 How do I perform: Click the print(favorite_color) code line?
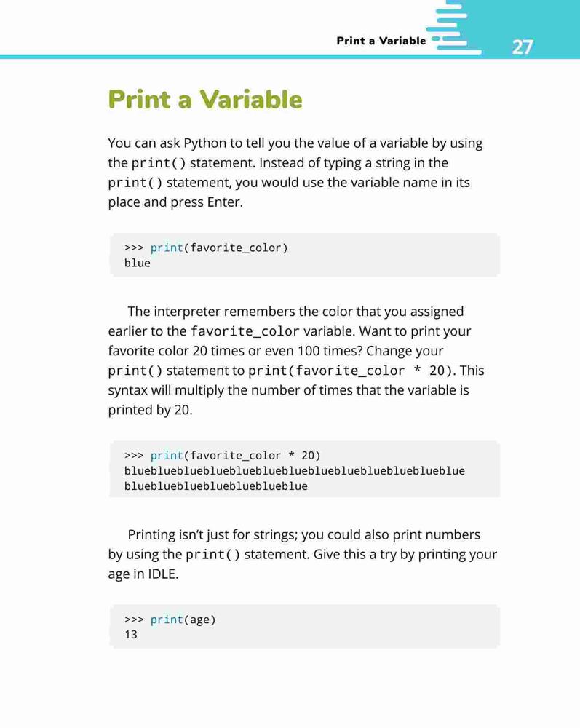click(206, 248)
